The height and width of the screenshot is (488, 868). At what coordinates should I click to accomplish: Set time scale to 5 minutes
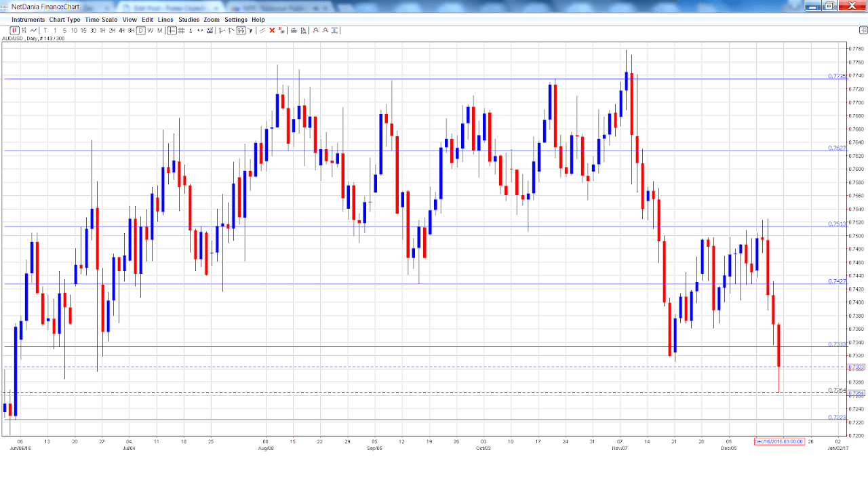64,30
